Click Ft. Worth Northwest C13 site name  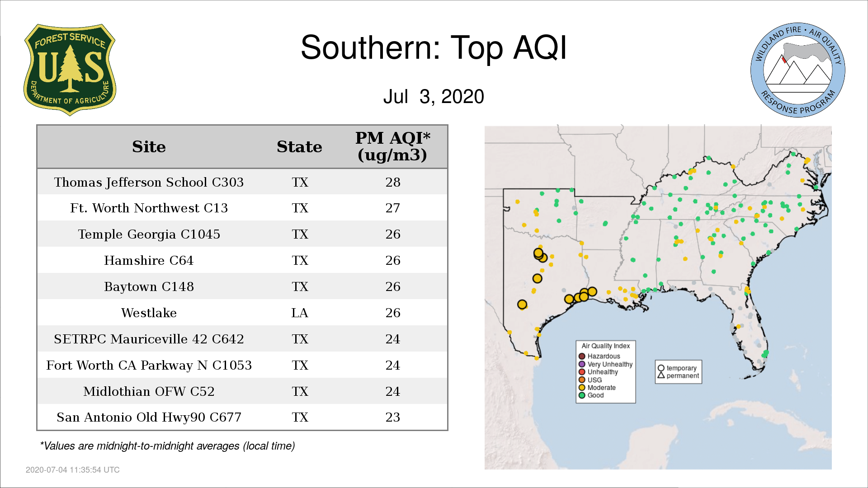pos(149,208)
